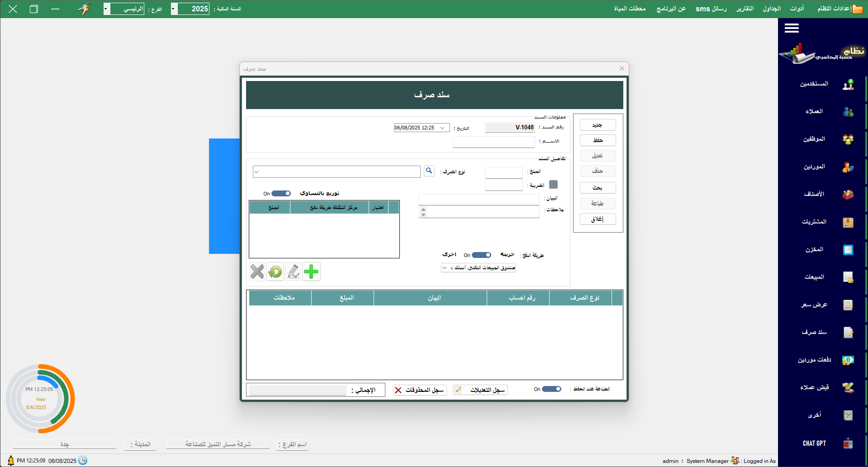The image size is (868, 467).
Task: Open the date picker dropdown
Action: (442, 128)
